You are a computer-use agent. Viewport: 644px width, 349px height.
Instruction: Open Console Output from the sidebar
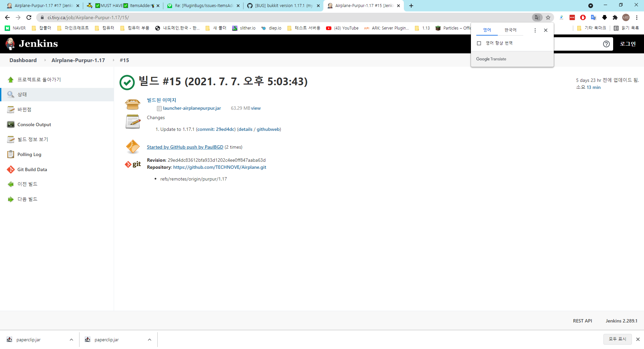coord(33,124)
